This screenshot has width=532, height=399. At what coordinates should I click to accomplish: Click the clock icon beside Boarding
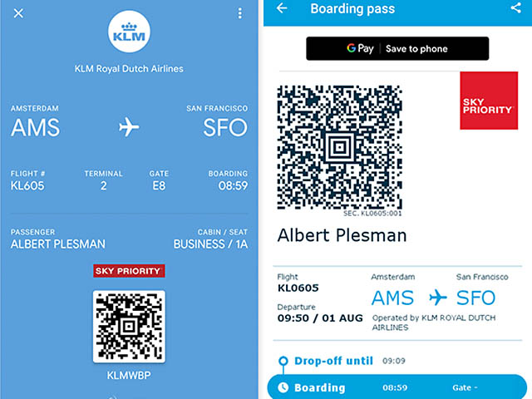click(283, 387)
